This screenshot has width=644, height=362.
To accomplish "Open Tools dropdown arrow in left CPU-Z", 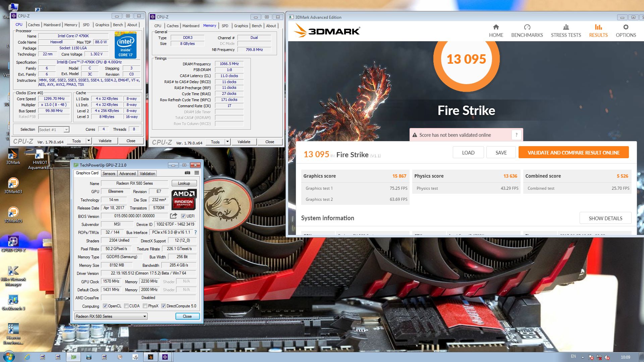I will click(x=89, y=141).
